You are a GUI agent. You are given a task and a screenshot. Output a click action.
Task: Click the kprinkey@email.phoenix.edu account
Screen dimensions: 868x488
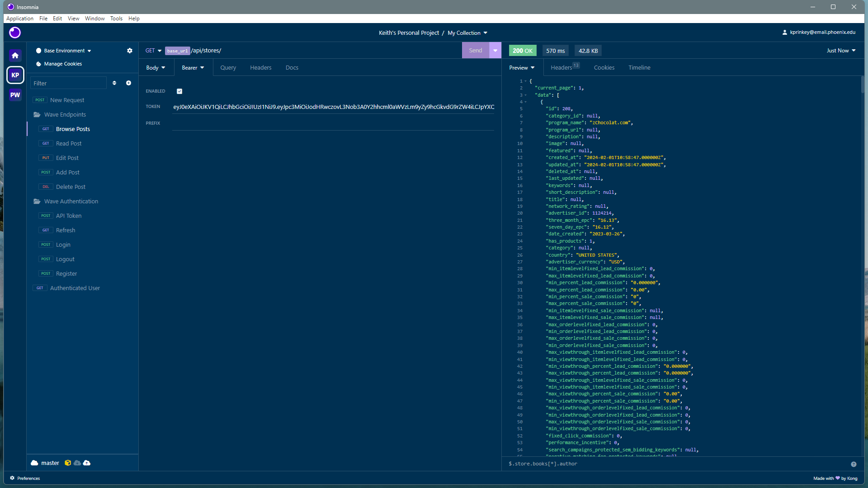pyautogui.click(x=819, y=33)
